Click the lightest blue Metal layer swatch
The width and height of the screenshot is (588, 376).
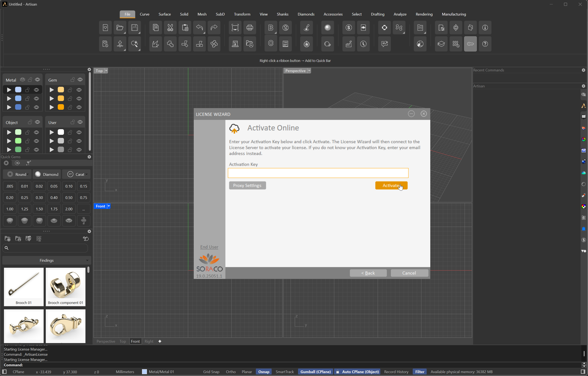pos(18,90)
